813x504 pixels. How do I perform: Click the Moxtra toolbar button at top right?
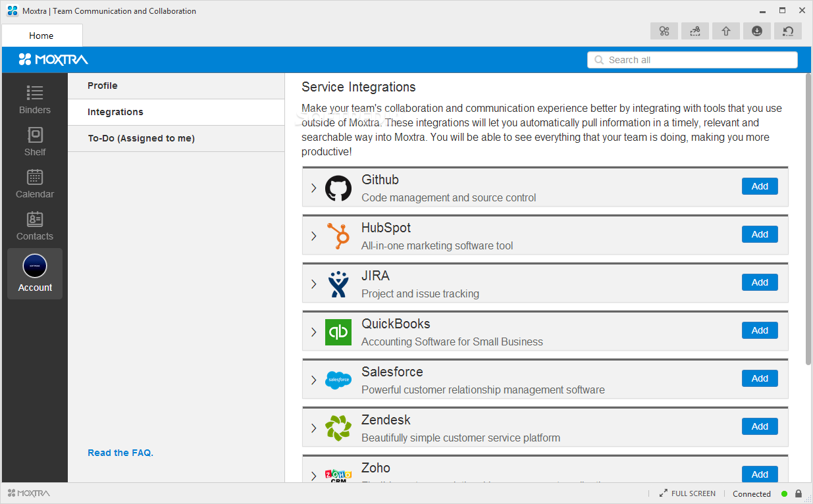(x=664, y=31)
